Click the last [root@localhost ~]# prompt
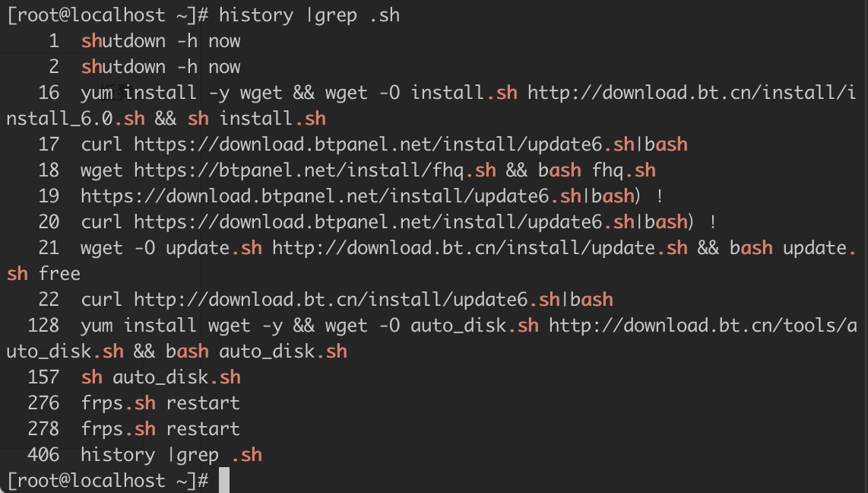868x493 pixels. point(107,480)
